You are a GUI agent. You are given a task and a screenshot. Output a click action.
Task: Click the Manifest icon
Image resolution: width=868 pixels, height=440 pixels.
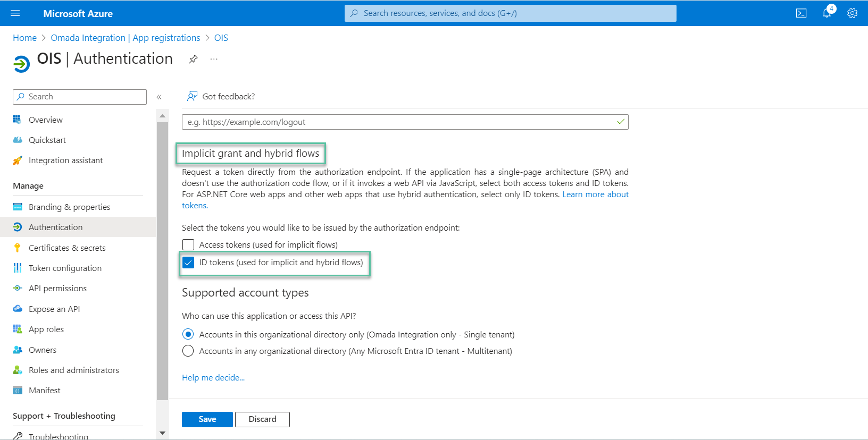pos(18,391)
